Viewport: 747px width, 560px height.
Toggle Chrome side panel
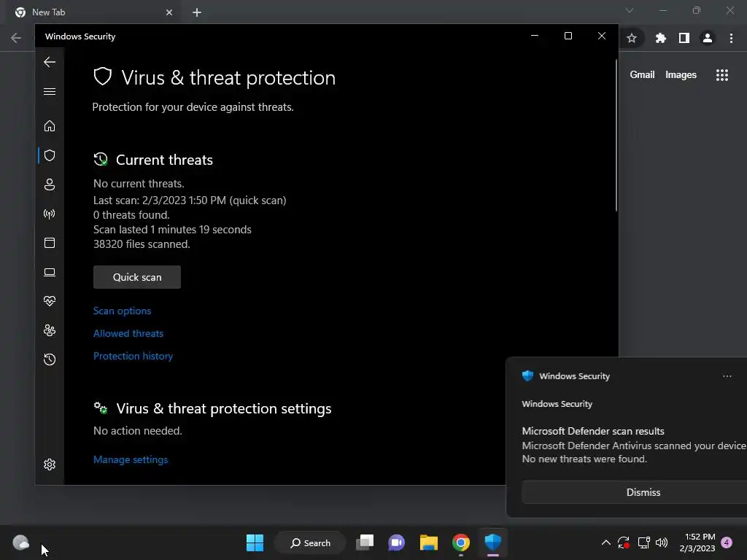684,38
